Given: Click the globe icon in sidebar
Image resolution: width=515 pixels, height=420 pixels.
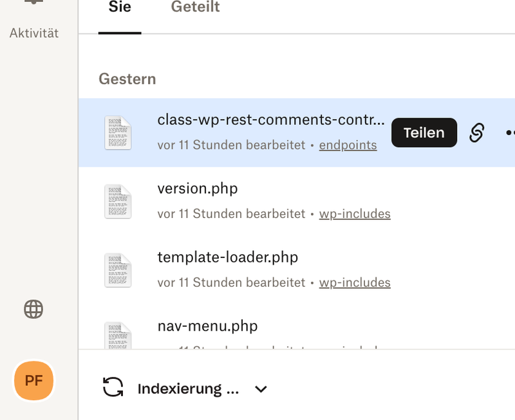Looking at the screenshot, I should click(33, 309).
